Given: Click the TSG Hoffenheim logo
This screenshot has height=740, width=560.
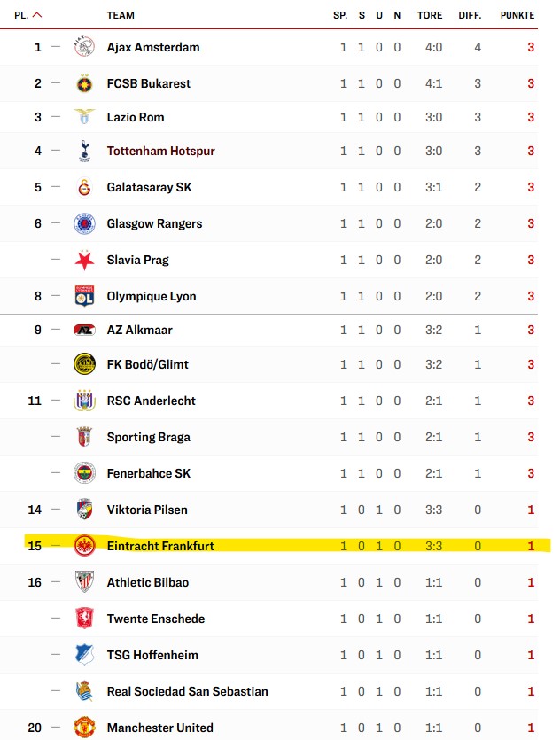Looking at the screenshot, I should point(84,655).
